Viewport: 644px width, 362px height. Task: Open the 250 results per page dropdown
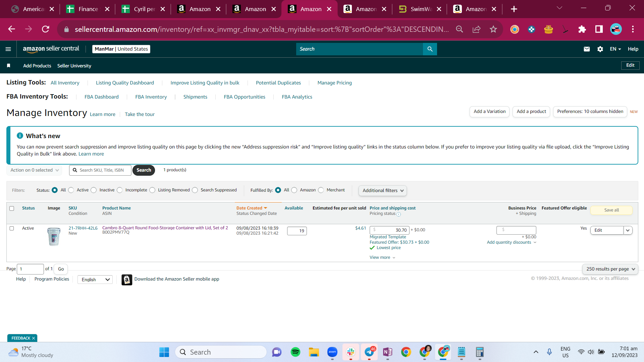coord(610,269)
